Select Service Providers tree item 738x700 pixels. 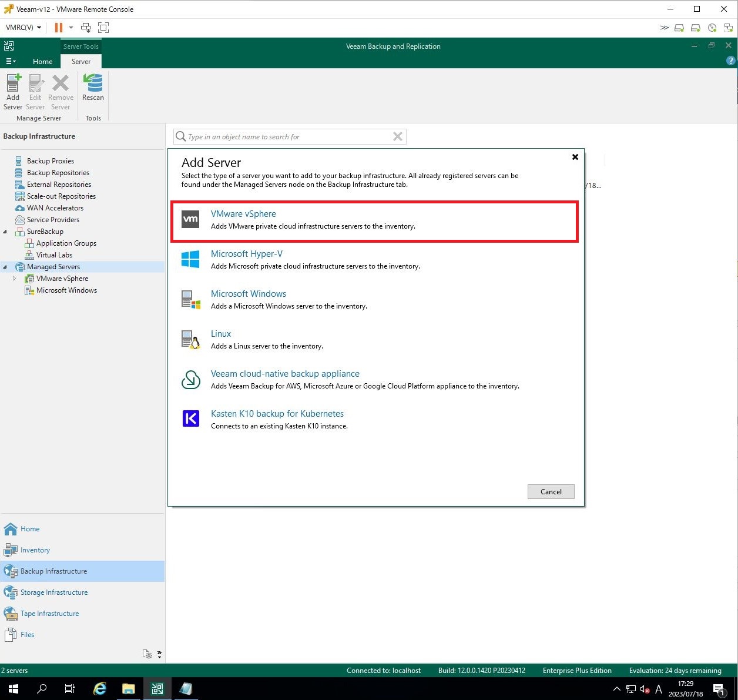pyautogui.click(x=53, y=220)
